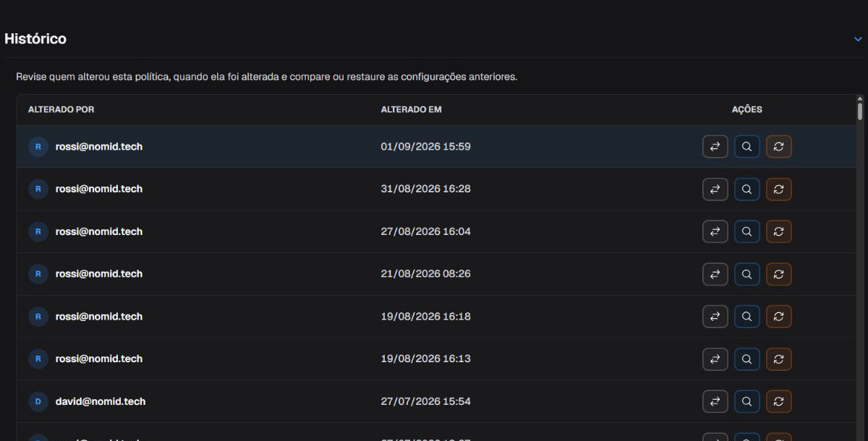Click the ALTERADO POR column header
The height and width of the screenshot is (441, 868).
(61, 110)
